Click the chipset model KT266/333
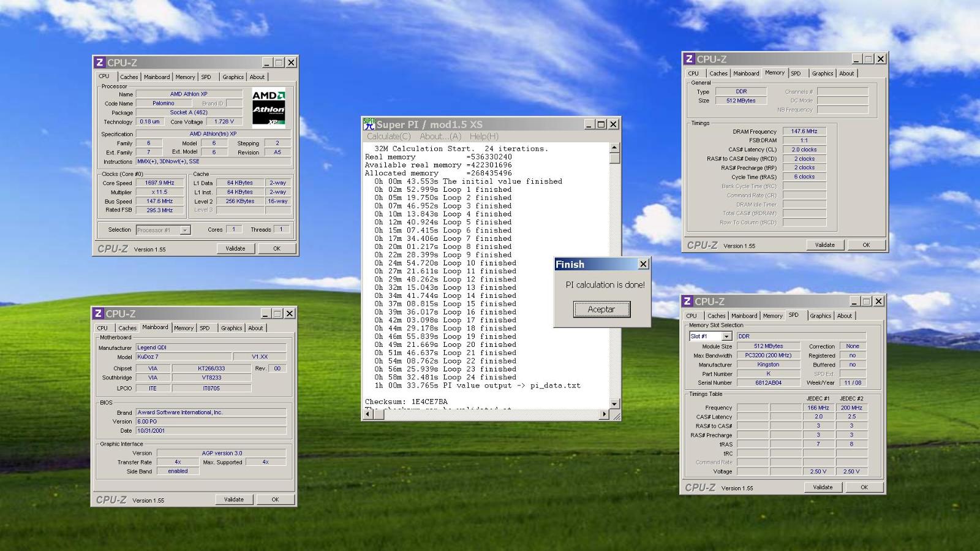Viewport: 980px width, 551px height. coord(211,368)
